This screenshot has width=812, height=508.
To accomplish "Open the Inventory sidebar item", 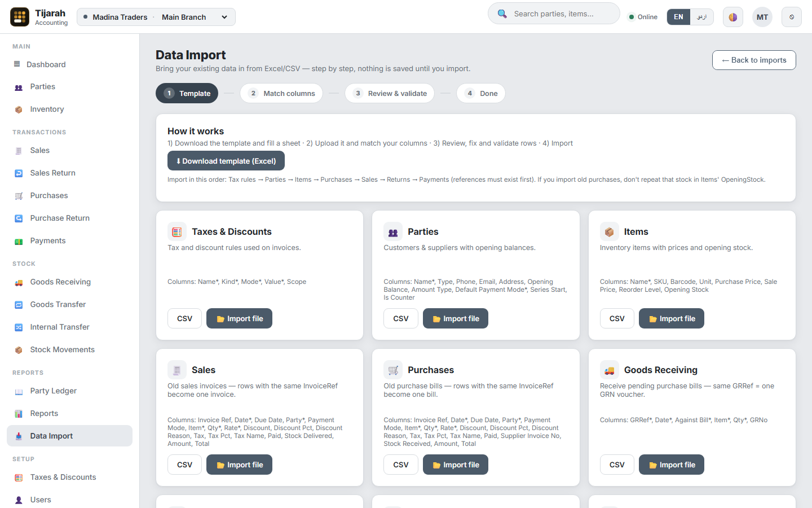I will point(69,110).
